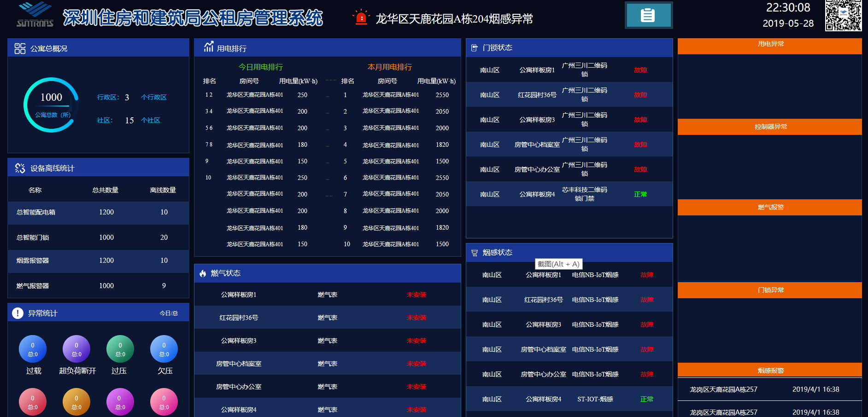The height and width of the screenshot is (417, 868).
Task: Click the blue 过载 counter circle
Action: (x=33, y=349)
